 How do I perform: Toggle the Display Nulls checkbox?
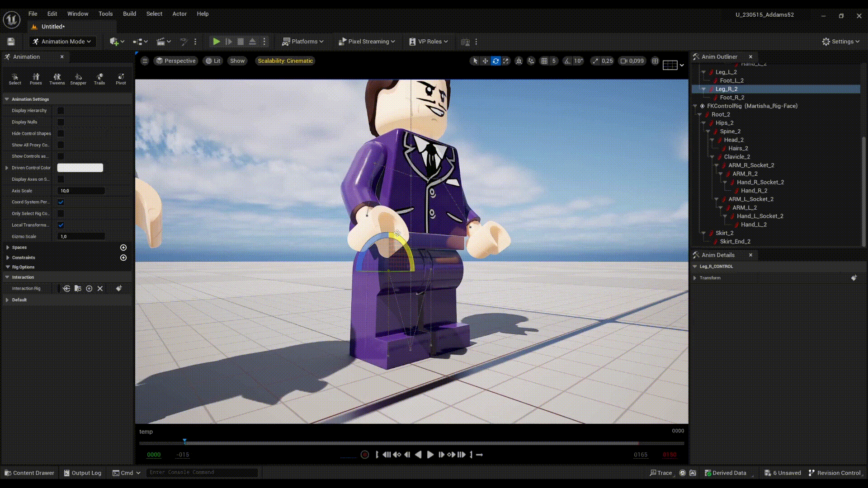click(61, 122)
